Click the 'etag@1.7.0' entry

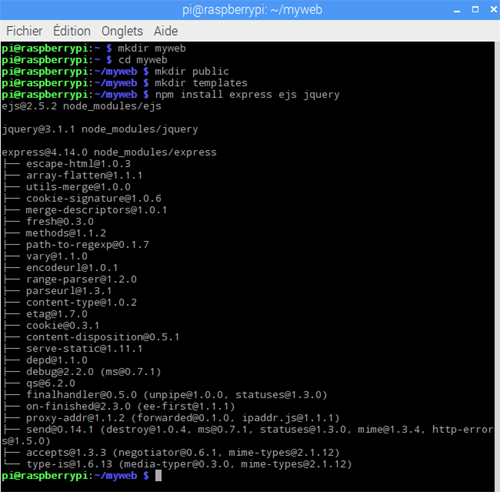[x=57, y=314]
